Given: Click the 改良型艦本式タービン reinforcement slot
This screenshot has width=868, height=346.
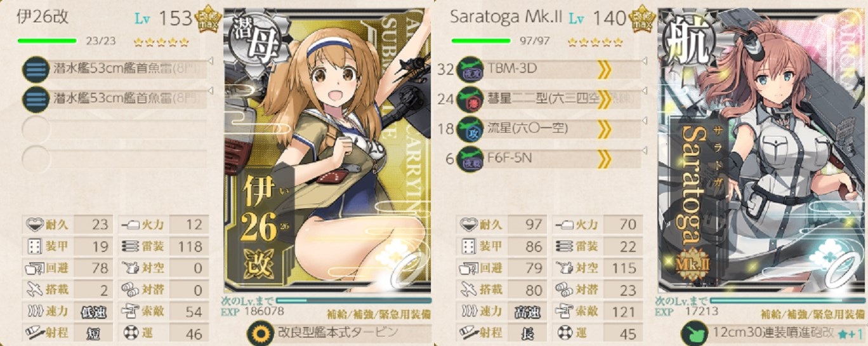Looking at the screenshot, I should [x=330, y=332].
